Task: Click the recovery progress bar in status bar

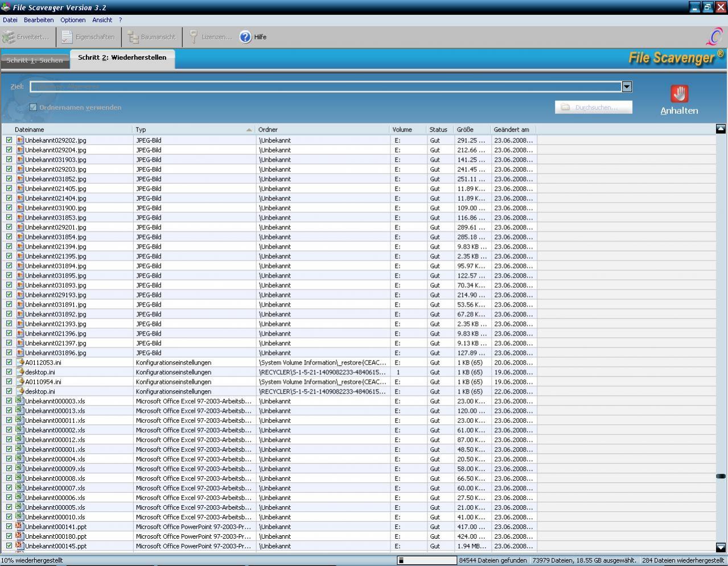Action: point(427,560)
